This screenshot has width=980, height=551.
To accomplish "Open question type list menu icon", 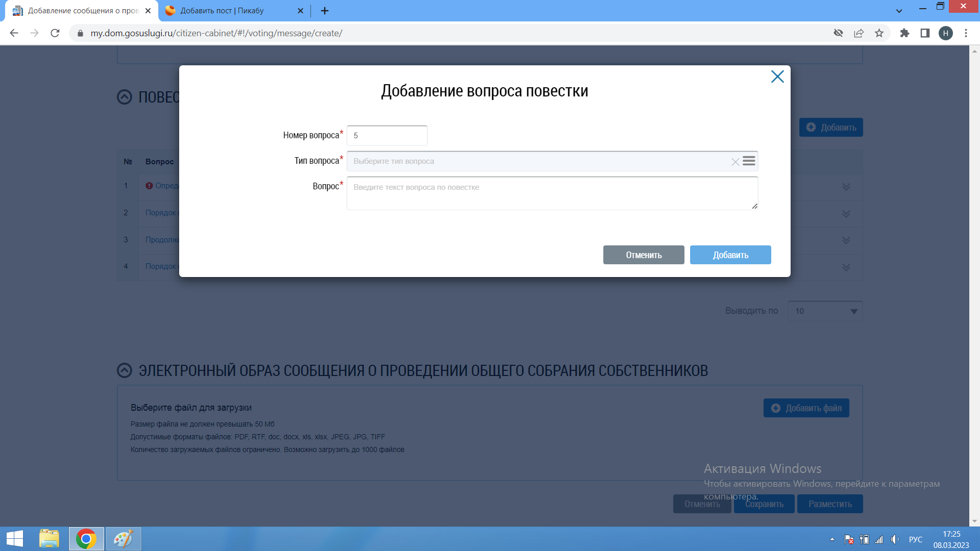I will pyautogui.click(x=749, y=161).
